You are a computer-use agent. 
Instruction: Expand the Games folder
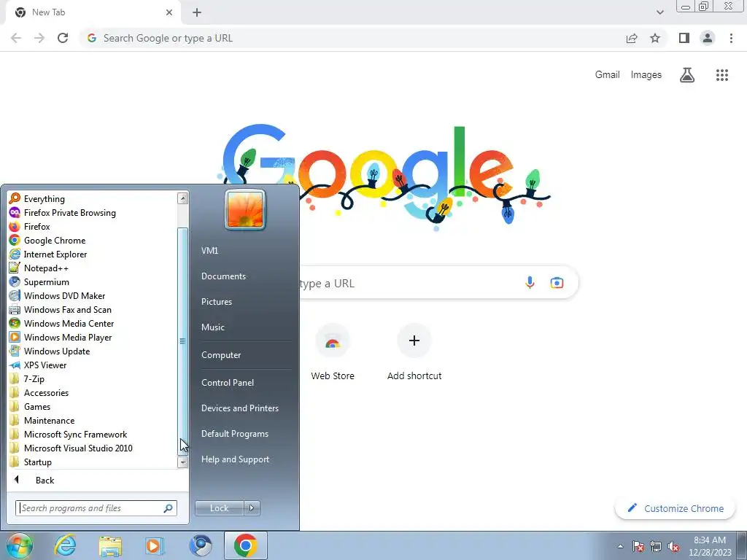[30, 406]
